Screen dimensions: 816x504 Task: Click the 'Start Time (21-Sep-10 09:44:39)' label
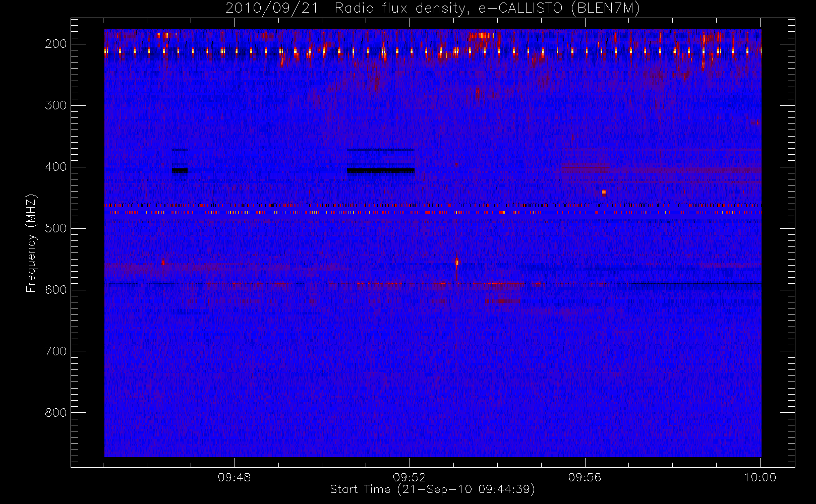(432, 489)
